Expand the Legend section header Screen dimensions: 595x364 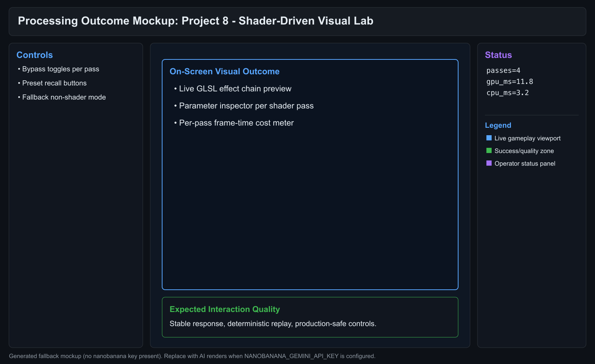point(498,125)
